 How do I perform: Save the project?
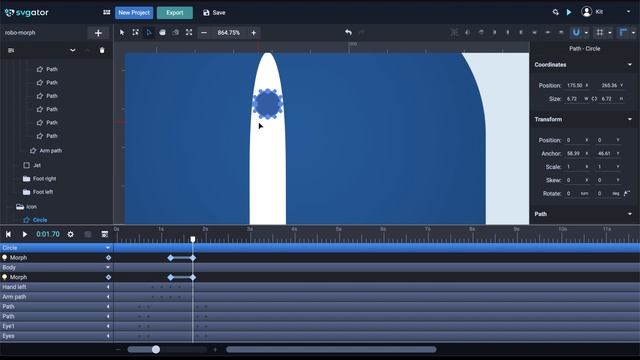pos(214,13)
